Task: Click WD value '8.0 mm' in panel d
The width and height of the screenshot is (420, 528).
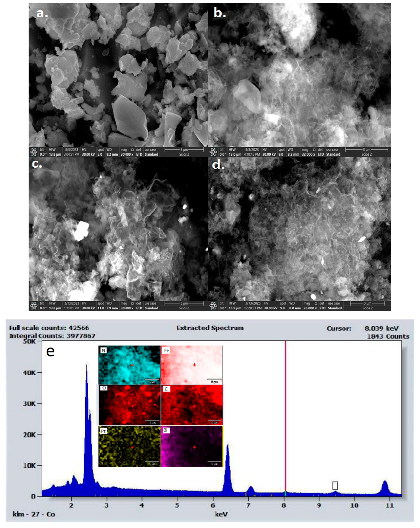Action: (x=295, y=308)
